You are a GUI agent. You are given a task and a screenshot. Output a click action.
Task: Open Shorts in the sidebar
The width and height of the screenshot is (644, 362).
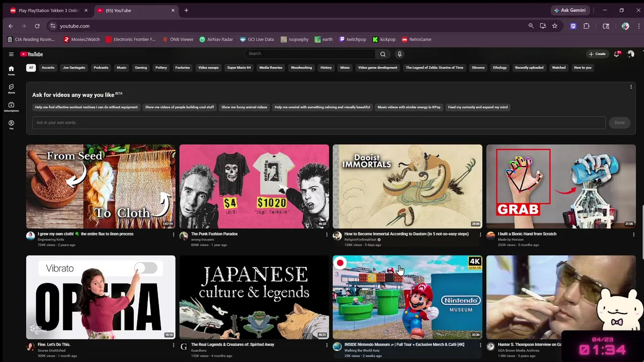[11, 88]
